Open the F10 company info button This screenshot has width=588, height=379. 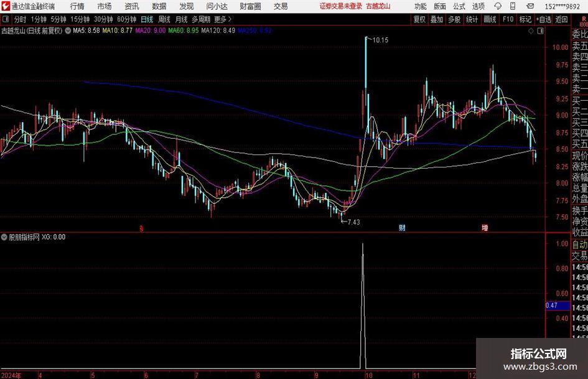tap(508, 19)
